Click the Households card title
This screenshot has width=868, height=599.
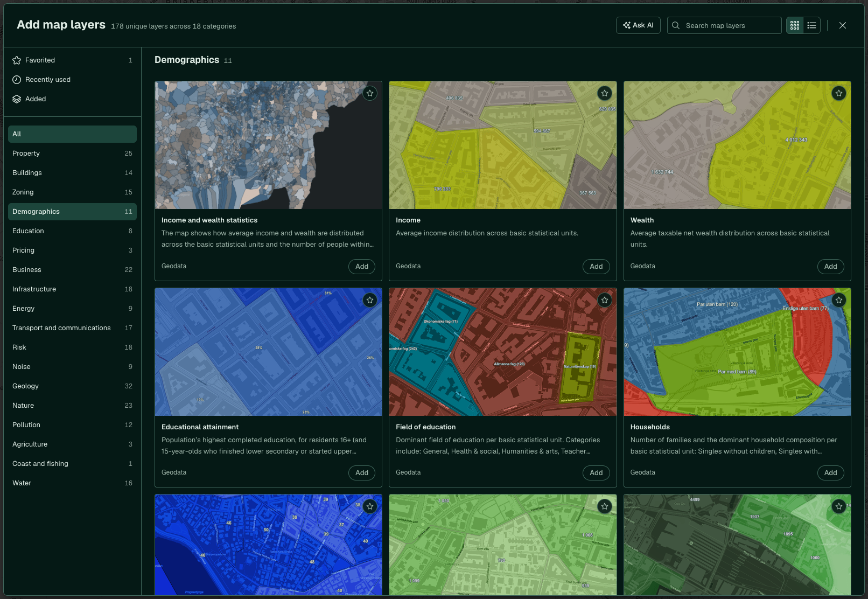(650, 427)
